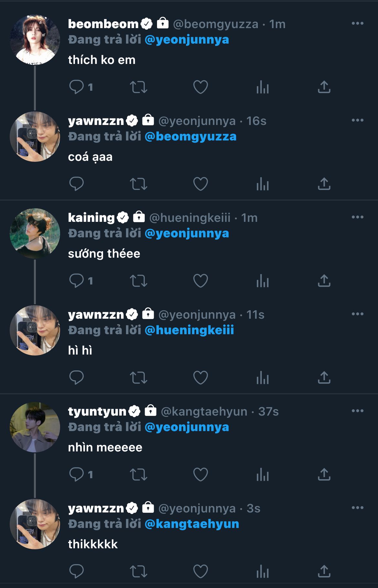The image size is (378, 588).
Task: Reply to yawnzzn's "coá ạaa" tweet
Action: tap(77, 184)
